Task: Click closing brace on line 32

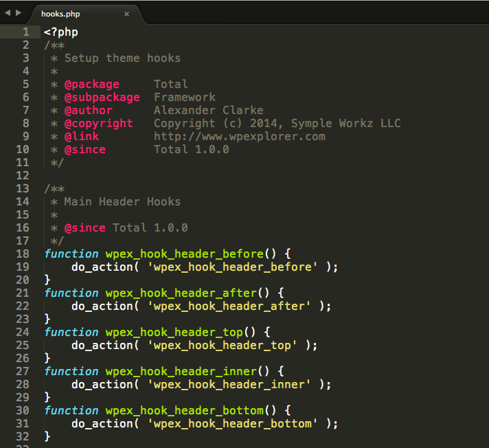Action: click(47, 436)
